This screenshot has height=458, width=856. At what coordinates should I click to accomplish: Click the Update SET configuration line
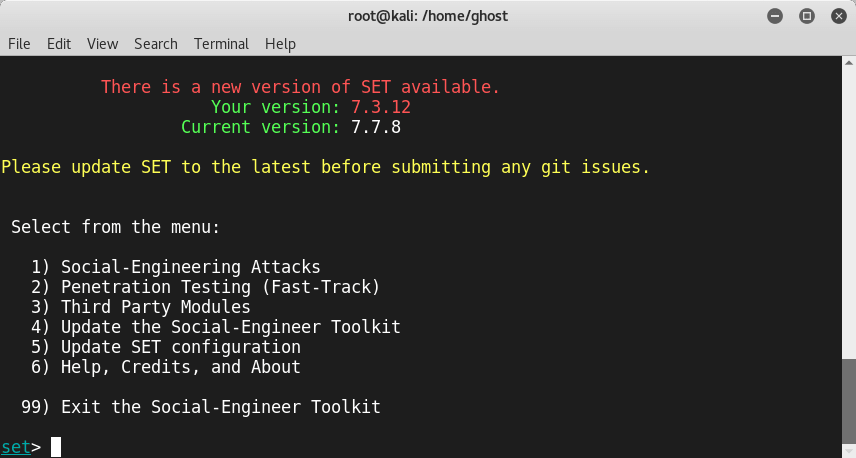coord(165,347)
